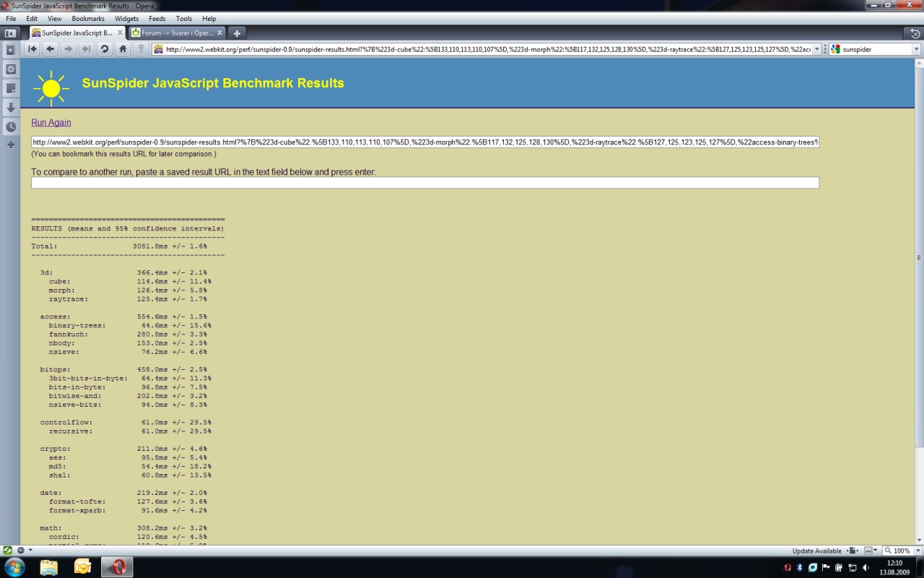Click the volume speaker tray icon
Viewport: 924px width, 578px height.
click(x=866, y=568)
